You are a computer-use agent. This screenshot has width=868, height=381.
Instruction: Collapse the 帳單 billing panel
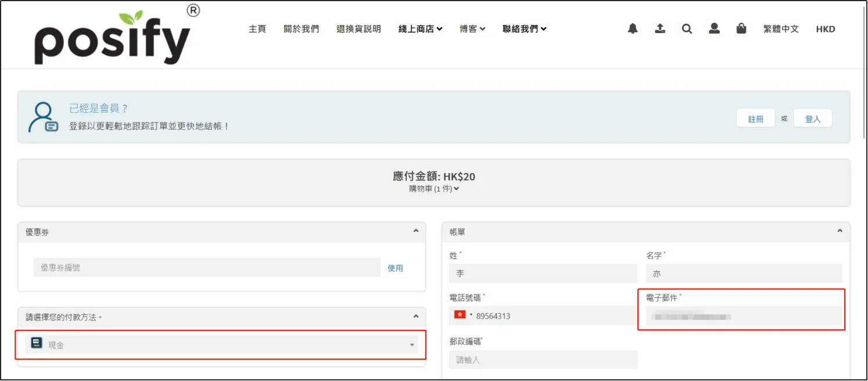(x=840, y=231)
